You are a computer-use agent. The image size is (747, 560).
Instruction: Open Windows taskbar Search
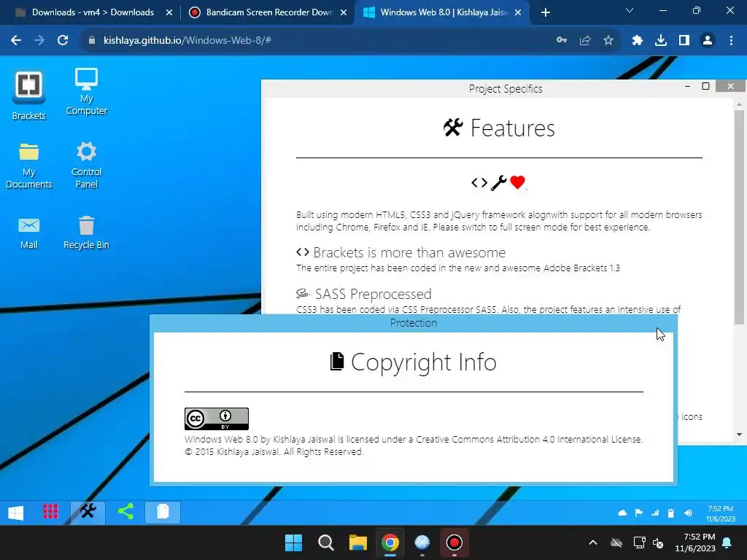click(x=326, y=542)
